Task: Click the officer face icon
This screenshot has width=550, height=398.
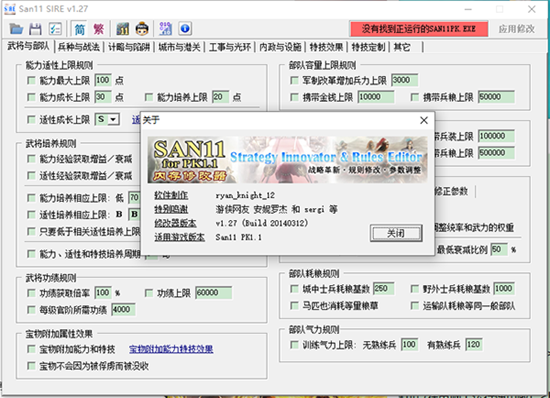Action: pyautogui.click(x=142, y=29)
